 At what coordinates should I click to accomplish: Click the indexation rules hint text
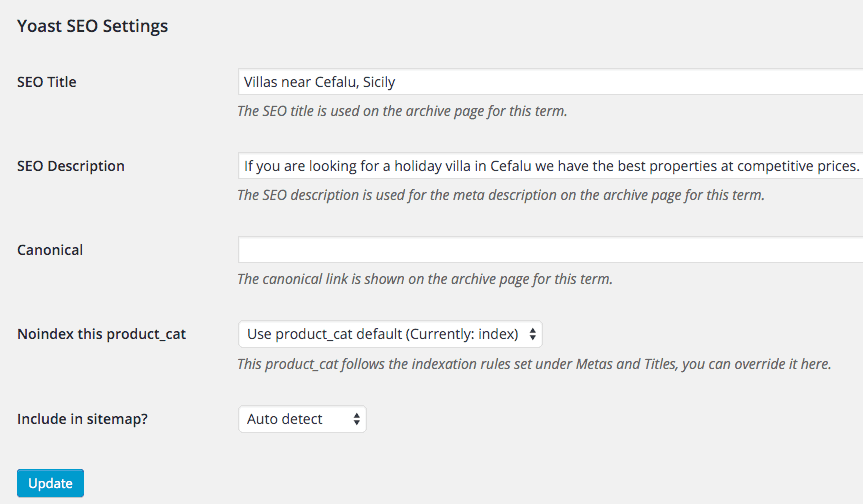[x=534, y=364]
